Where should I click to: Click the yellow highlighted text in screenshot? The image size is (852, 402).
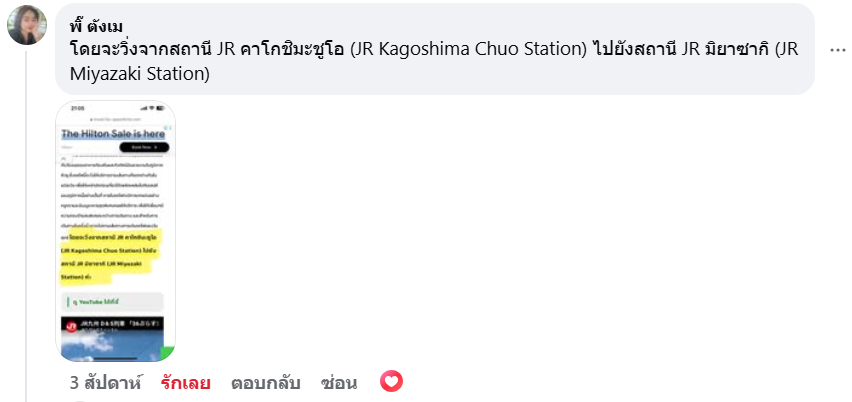(x=109, y=257)
